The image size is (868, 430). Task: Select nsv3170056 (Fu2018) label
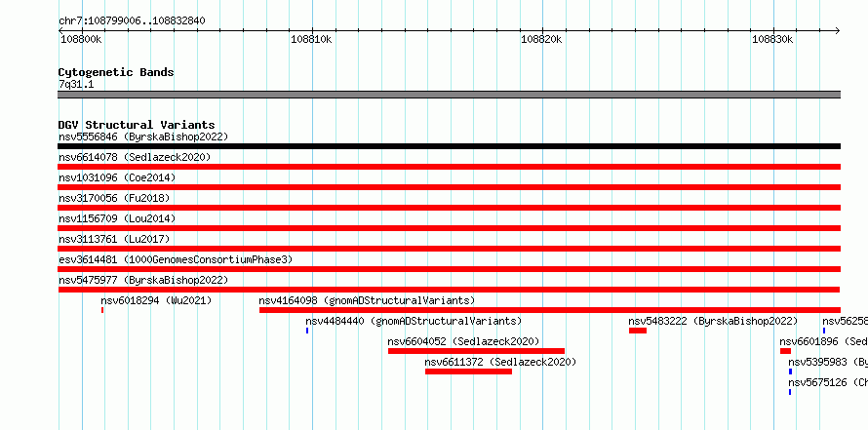[x=114, y=198]
